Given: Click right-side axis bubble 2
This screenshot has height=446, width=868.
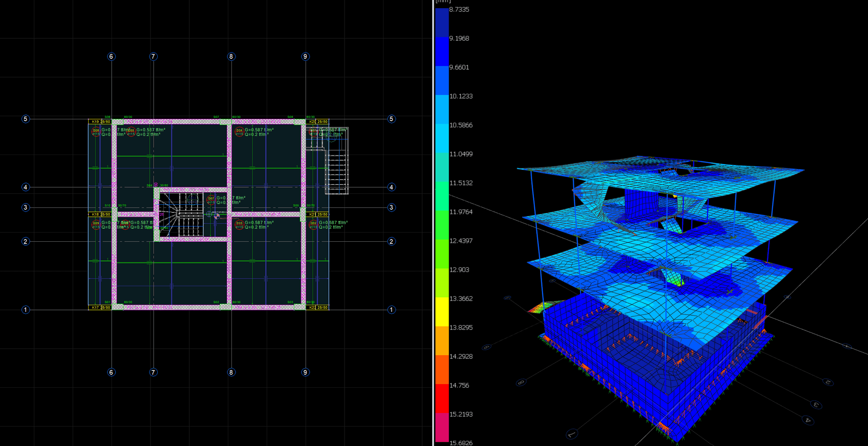Looking at the screenshot, I should (x=392, y=241).
